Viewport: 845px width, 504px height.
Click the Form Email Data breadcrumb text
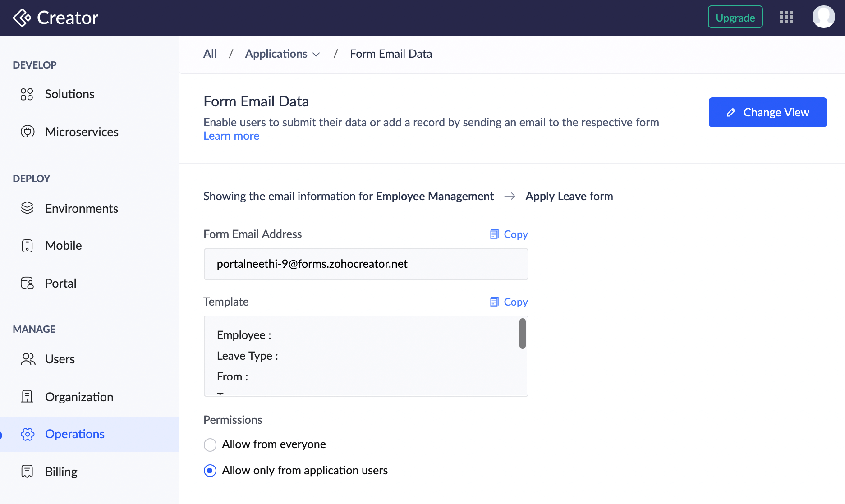pyautogui.click(x=391, y=54)
